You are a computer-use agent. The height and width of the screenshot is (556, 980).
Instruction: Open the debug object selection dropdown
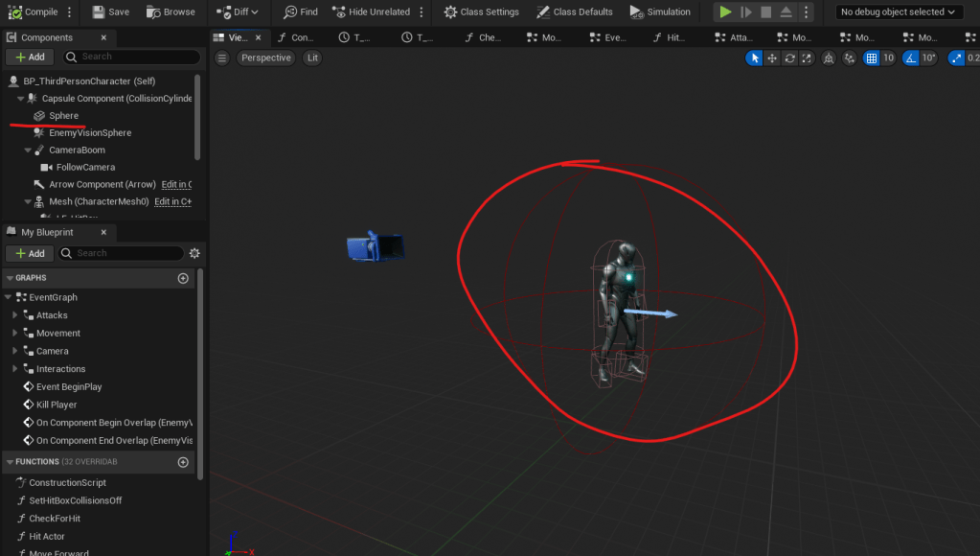898,12
